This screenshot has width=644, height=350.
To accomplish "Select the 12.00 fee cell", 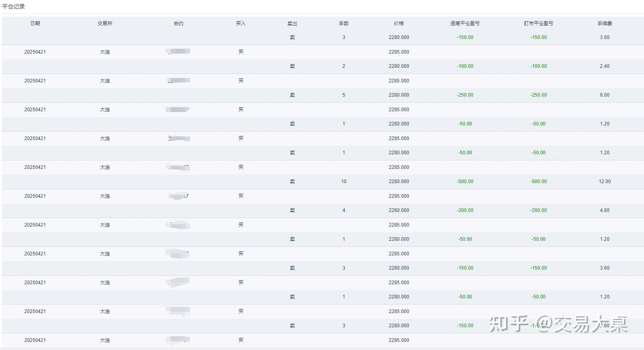I will 605,181.
